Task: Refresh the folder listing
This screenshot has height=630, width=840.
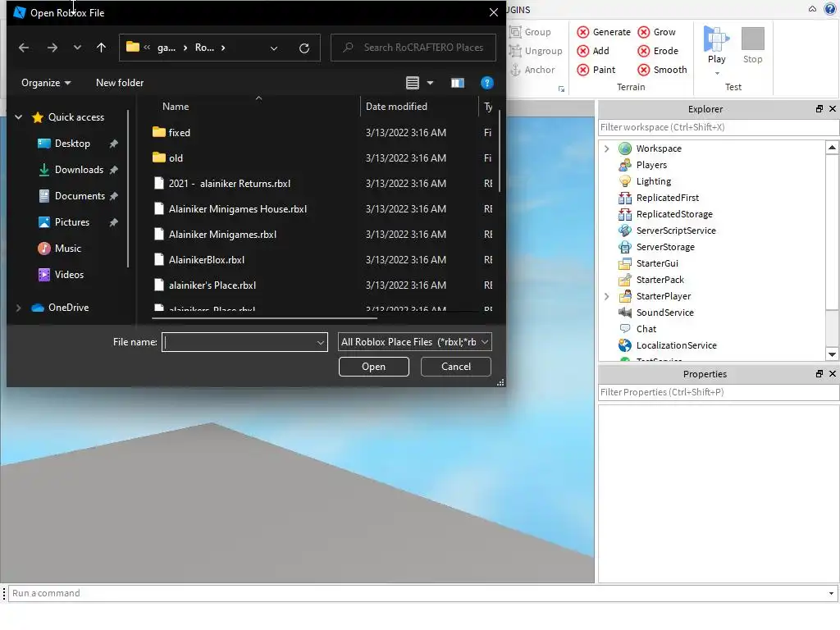Action: pyautogui.click(x=304, y=48)
